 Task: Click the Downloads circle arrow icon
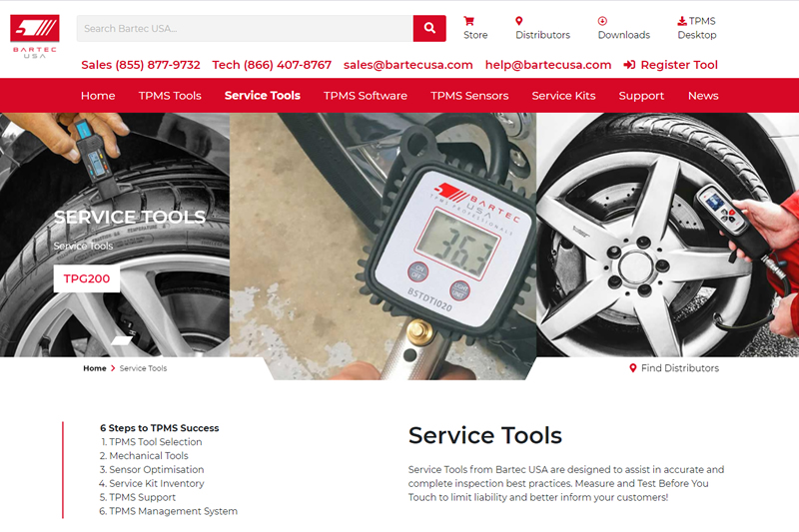602,21
